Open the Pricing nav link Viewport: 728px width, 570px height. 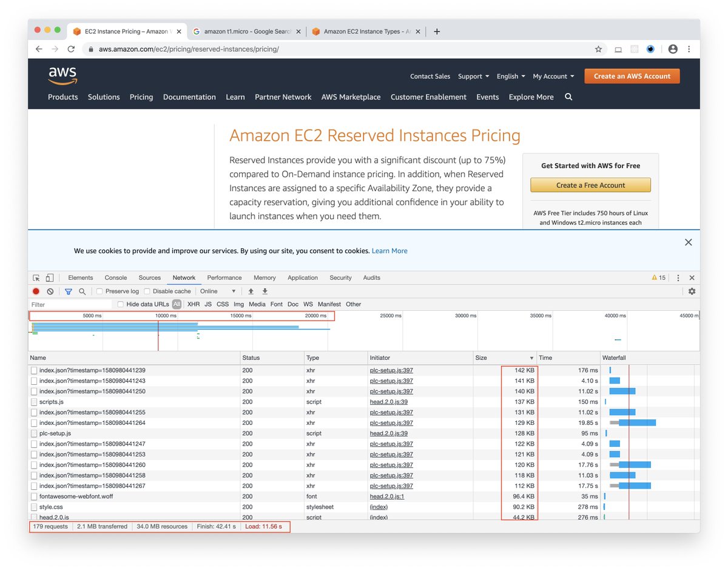tap(141, 97)
